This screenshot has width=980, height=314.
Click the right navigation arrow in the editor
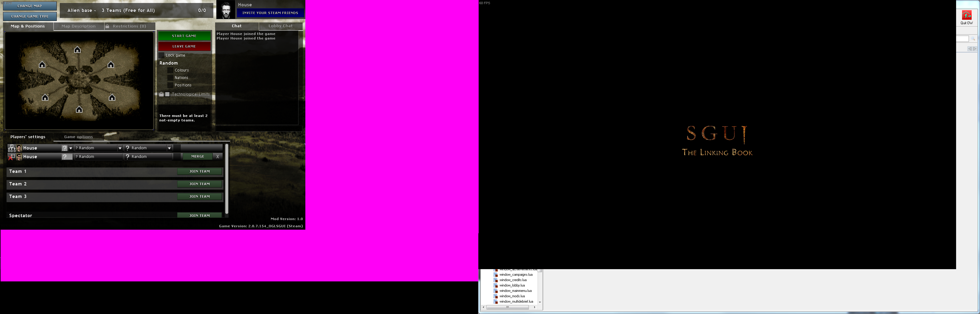[975, 49]
